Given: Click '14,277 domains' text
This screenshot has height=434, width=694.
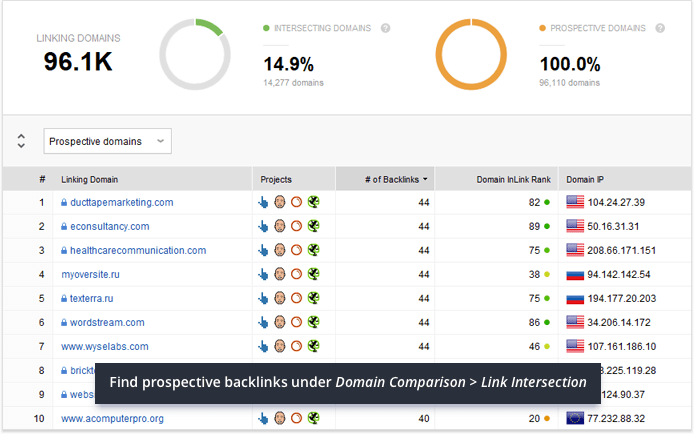Looking at the screenshot, I should click(293, 83).
